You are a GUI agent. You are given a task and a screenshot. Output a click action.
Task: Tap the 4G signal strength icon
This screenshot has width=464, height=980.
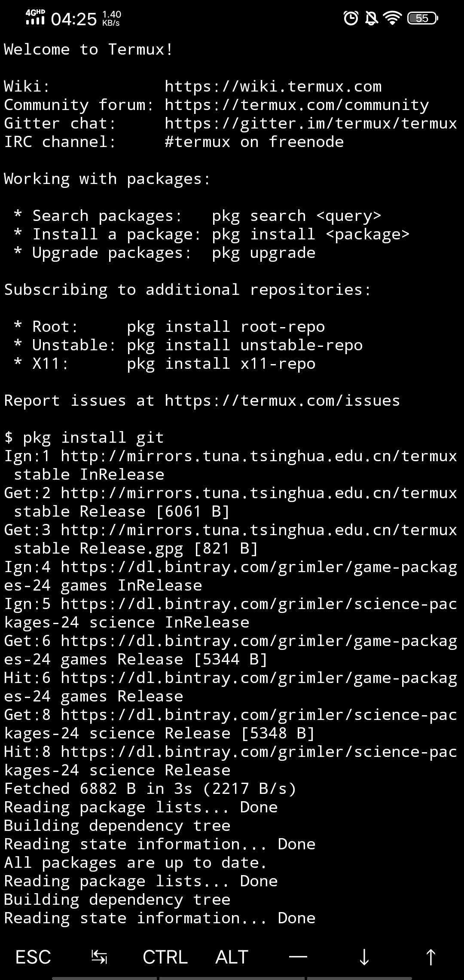click(35, 17)
